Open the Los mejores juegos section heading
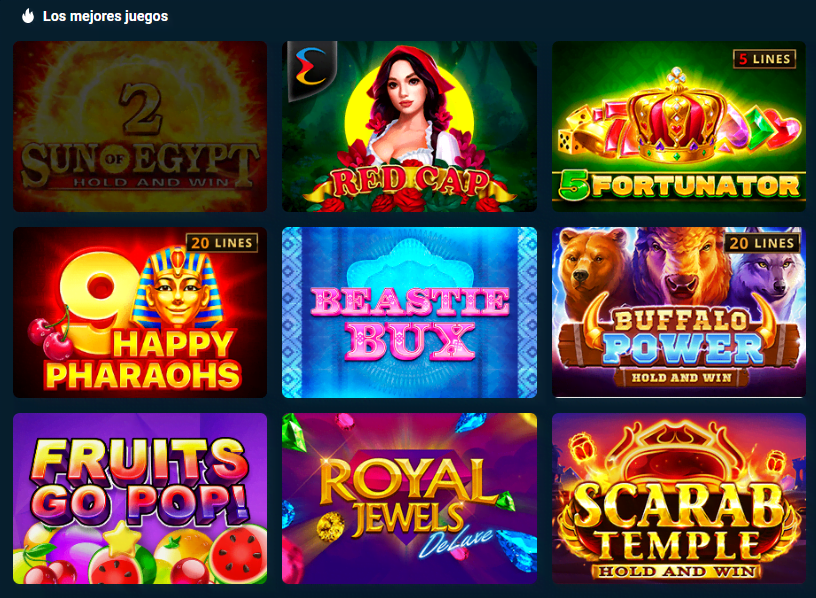Viewport: 816px width, 598px height. point(105,16)
